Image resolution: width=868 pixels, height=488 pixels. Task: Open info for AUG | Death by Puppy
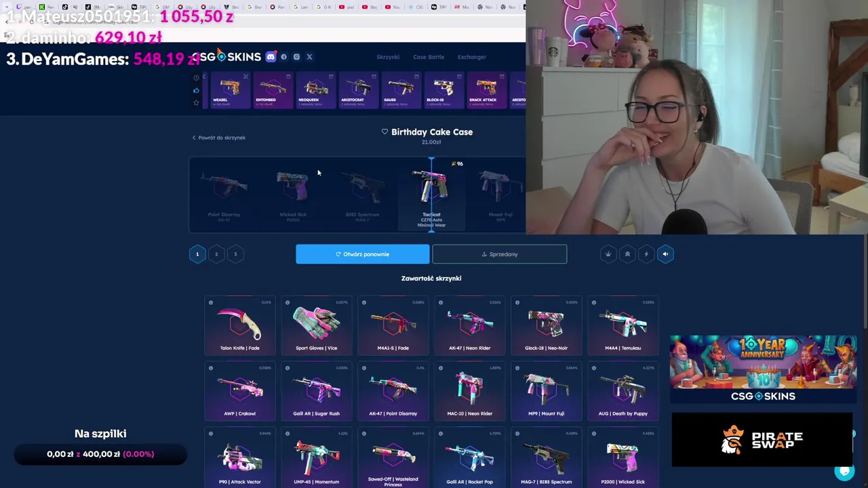[594, 368]
